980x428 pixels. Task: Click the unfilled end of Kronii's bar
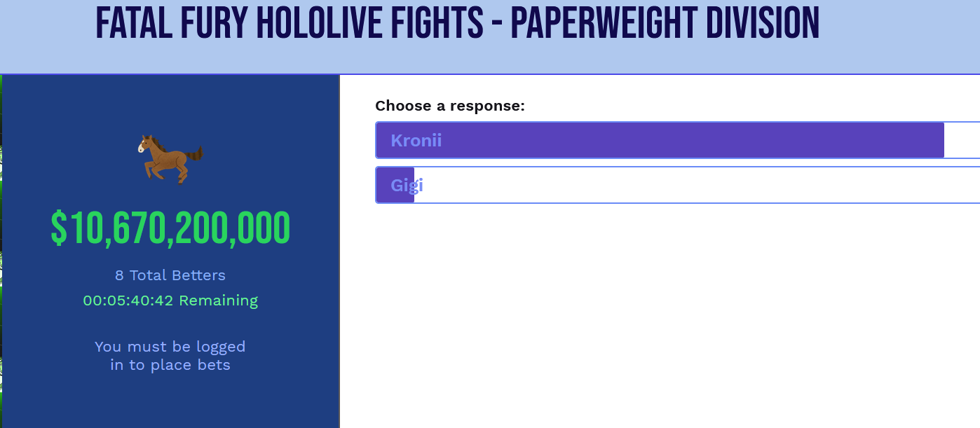pyautogui.click(x=962, y=140)
